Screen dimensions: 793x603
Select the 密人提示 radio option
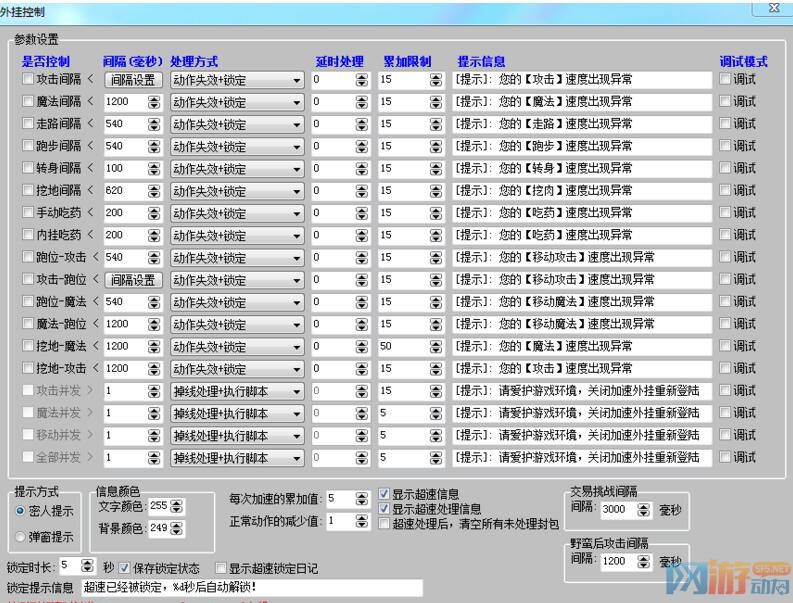(x=21, y=511)
